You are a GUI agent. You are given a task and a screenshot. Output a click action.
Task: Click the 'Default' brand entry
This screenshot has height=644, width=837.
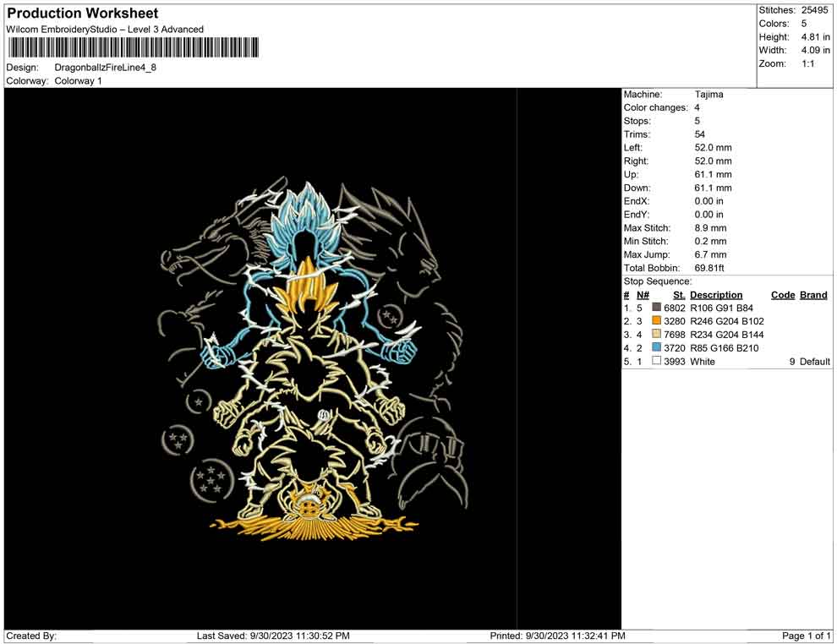click(814, 361)
